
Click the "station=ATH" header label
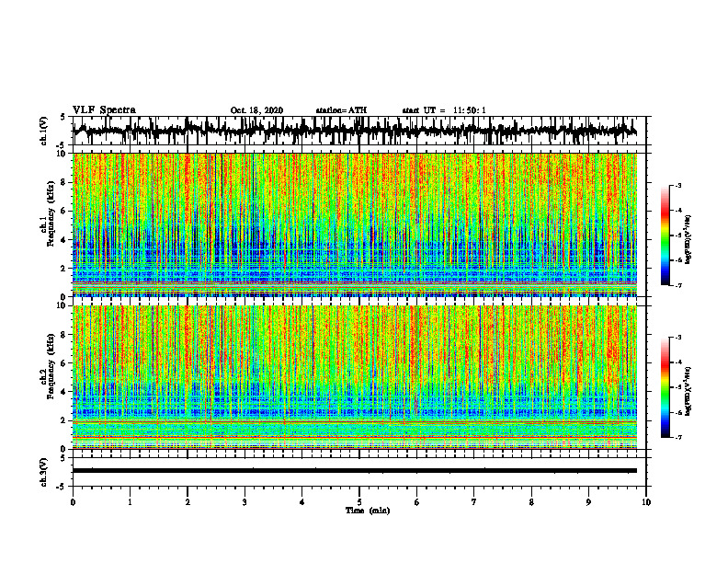tap(341, 110)
